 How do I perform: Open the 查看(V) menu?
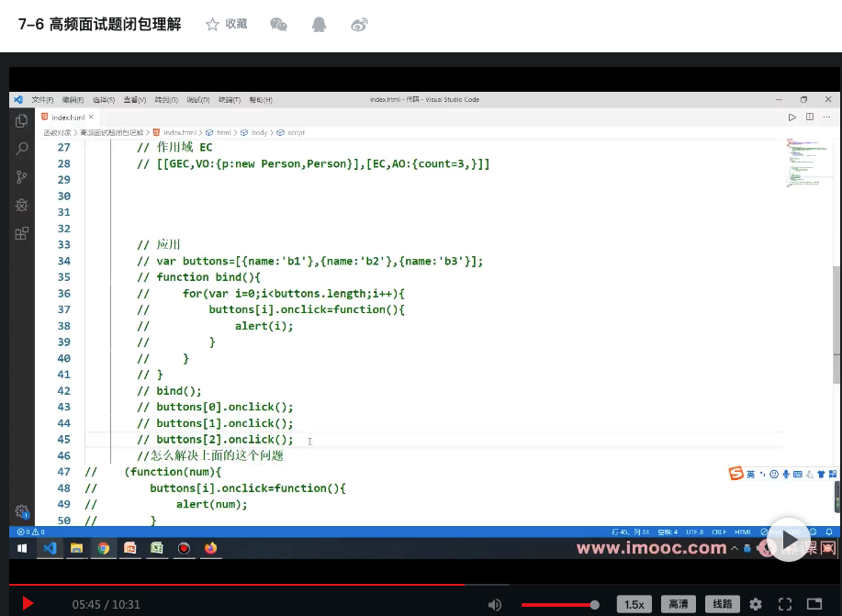135,100
